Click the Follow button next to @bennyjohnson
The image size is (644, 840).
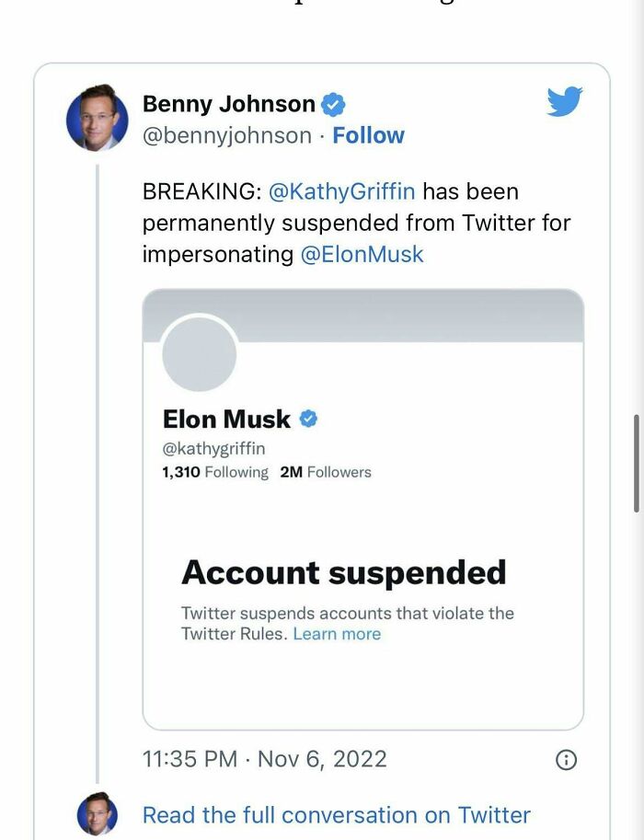point(368,135)
